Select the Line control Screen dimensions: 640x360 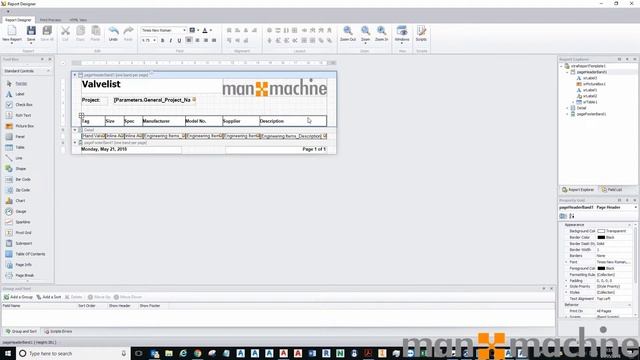click(19, 158)
